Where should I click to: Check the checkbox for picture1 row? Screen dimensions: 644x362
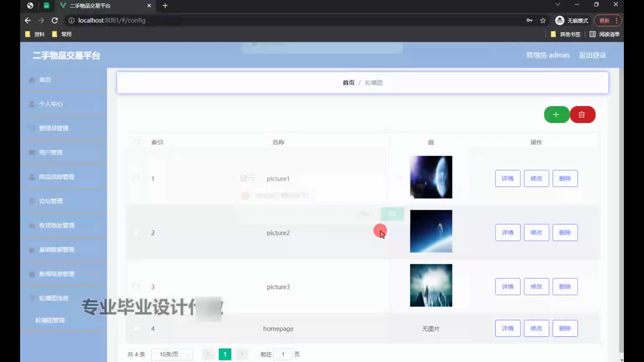point(136,179)
